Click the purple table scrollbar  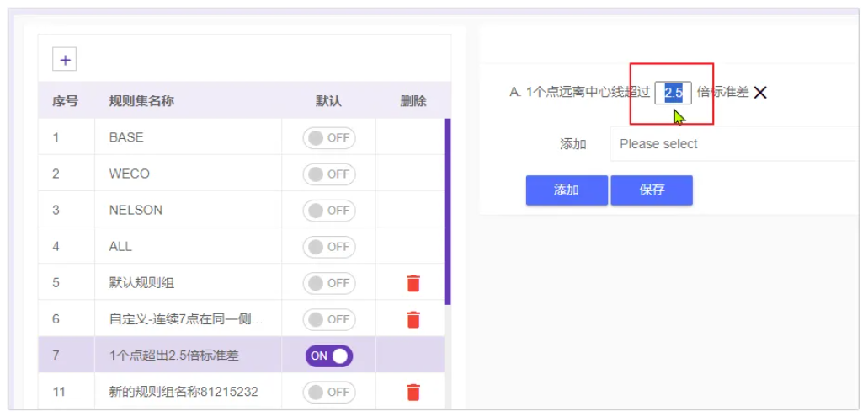click(x=448, y=211)
